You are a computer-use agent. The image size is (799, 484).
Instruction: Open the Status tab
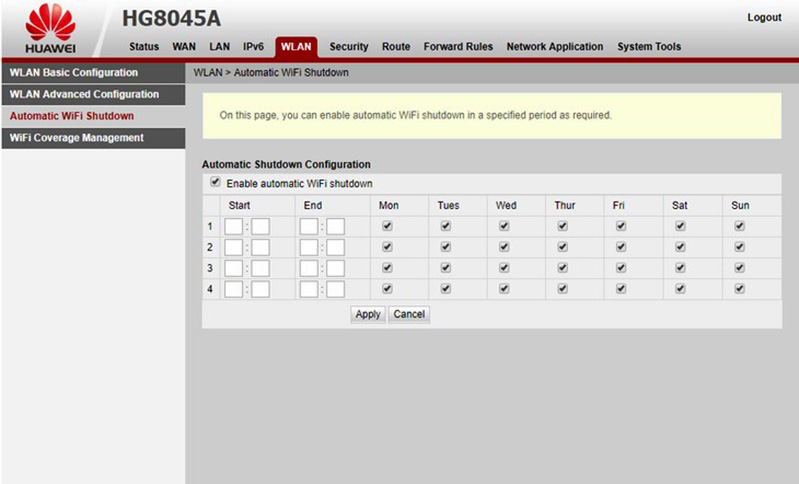(144, 47)
